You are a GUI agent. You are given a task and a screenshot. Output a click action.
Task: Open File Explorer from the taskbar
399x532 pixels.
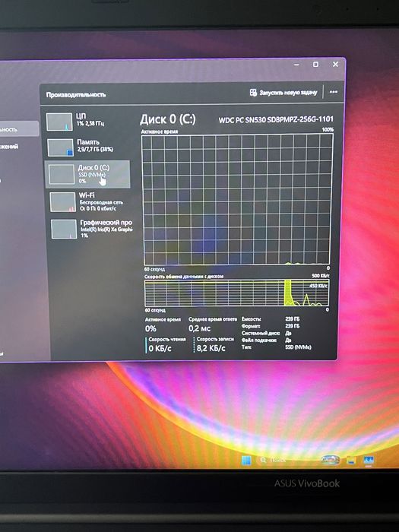tap(351, 461)
